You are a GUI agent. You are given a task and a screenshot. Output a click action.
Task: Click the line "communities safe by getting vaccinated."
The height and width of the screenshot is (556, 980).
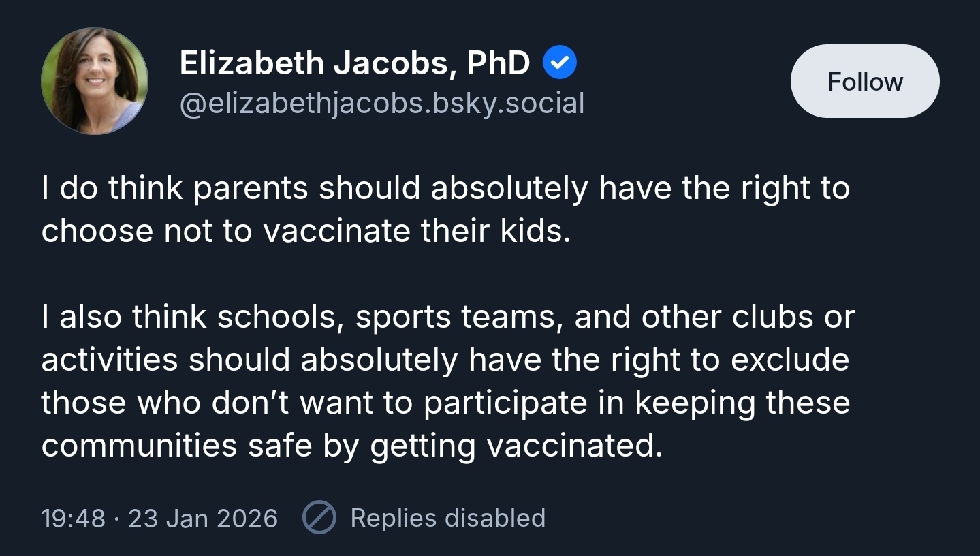(351, 445)
